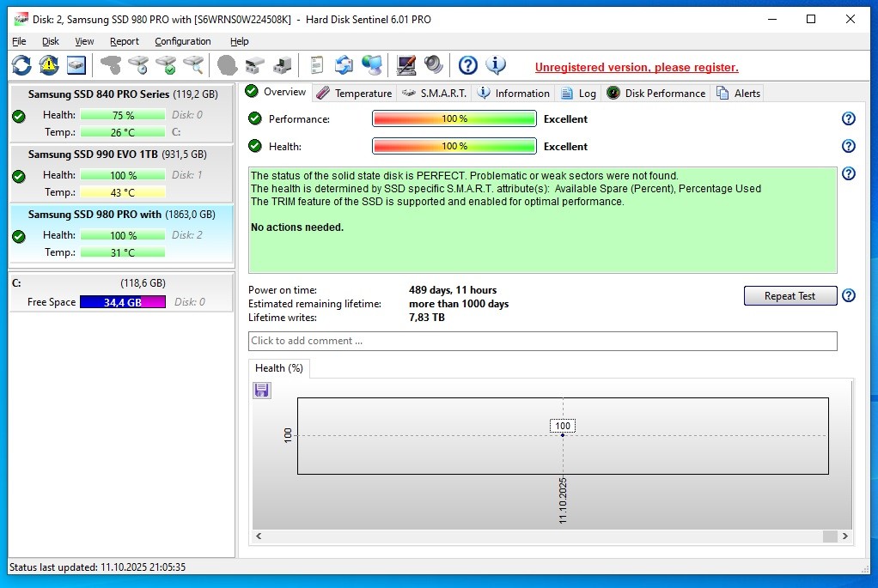Click the speaker sound icon in toolbar
Screen dimensions: 878x588
(434, 65)
